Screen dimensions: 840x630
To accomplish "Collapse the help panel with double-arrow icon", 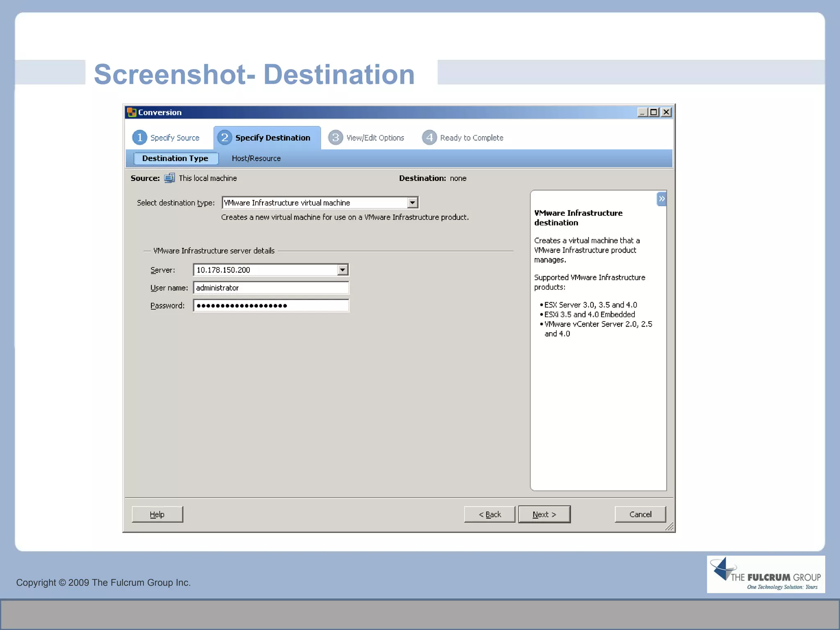I will tap(662, 199).
